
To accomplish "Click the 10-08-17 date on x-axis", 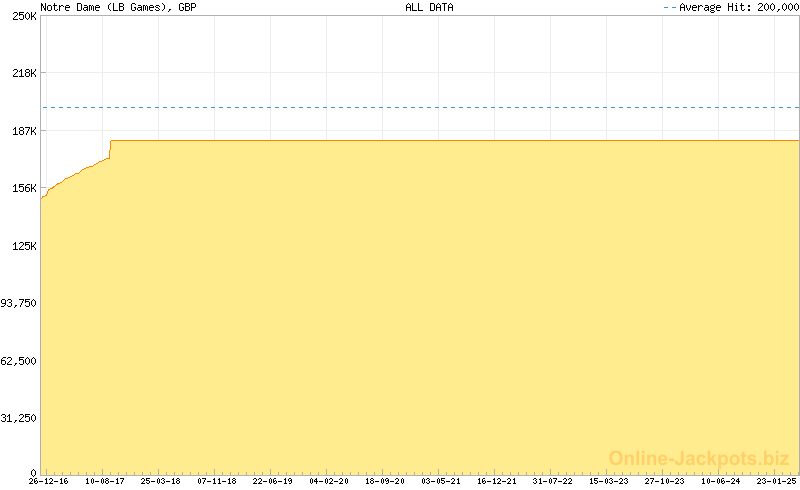I will pyautogui.click(x=104, y=481).
